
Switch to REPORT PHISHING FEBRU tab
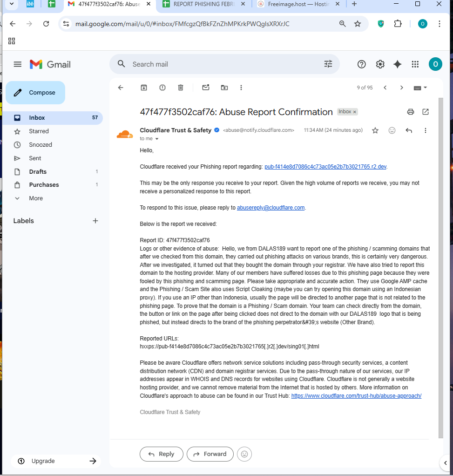coord(204,4)
